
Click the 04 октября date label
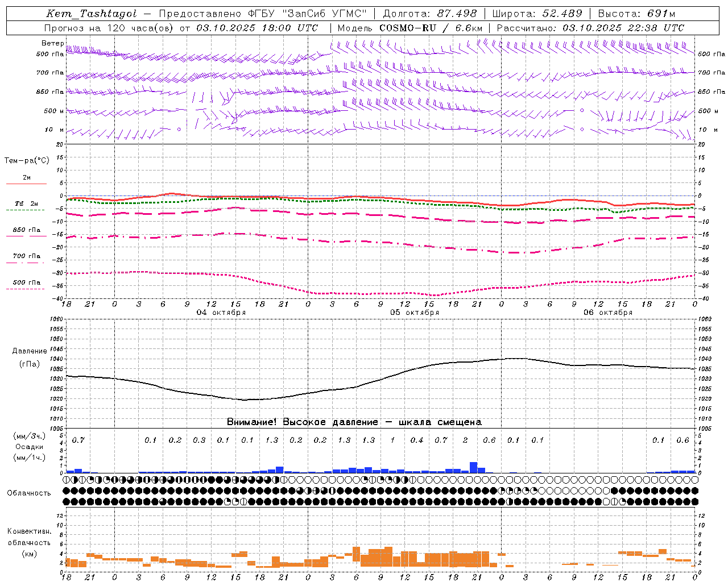pyautogui.click(x=221, y=313)
